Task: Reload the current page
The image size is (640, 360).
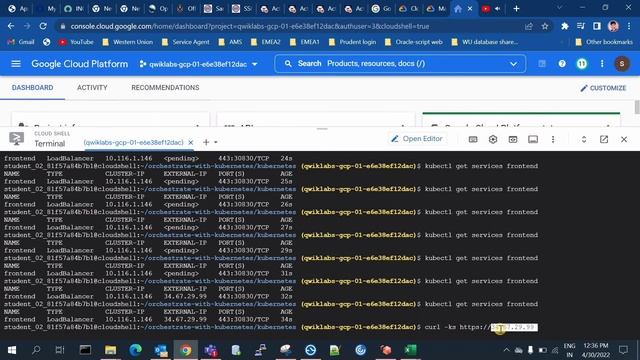Action: [43, 26]
